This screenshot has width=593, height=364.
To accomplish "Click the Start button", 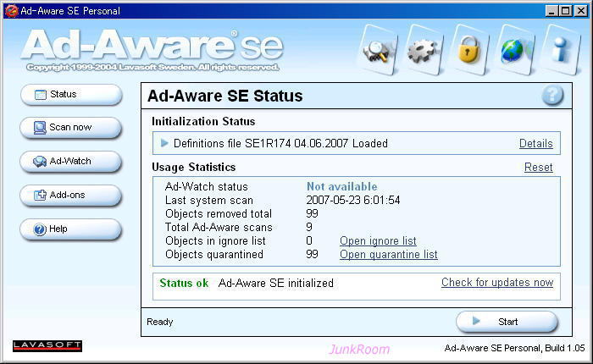I will [507, 322].
